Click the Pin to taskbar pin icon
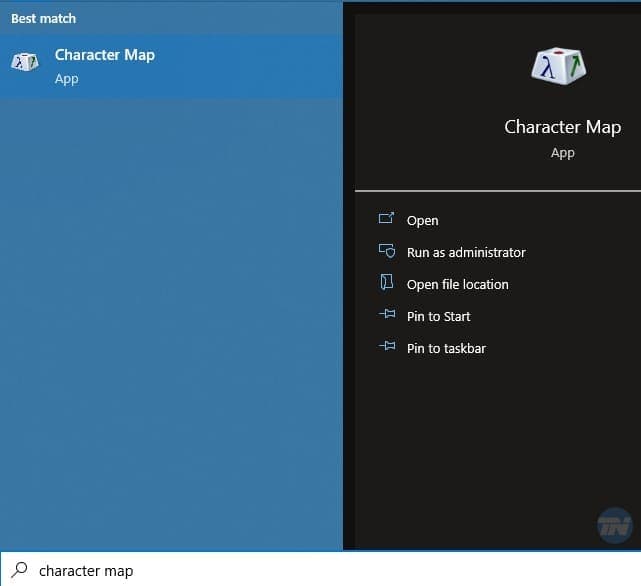 (387, 346)
